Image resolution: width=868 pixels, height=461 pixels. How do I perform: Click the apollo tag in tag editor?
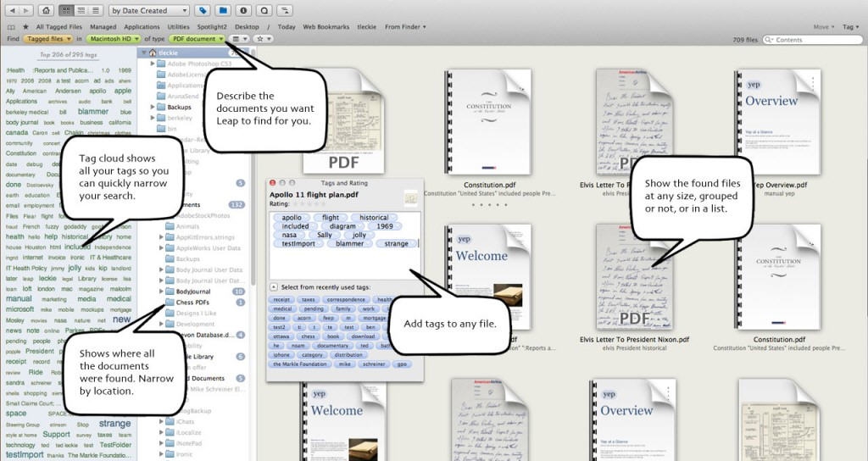tap(292, 218)
